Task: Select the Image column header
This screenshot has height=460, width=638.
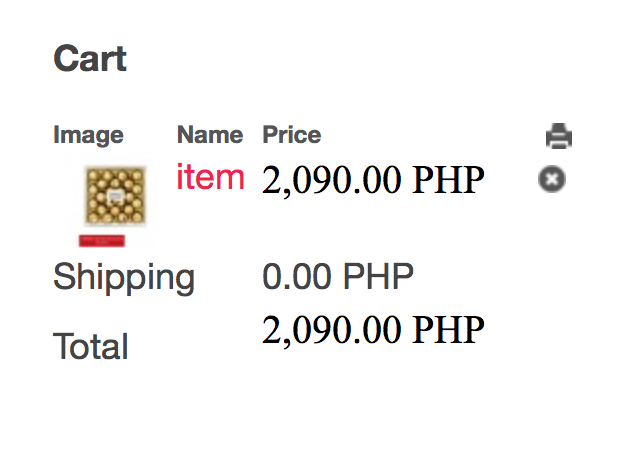Action: click(88, 135)
